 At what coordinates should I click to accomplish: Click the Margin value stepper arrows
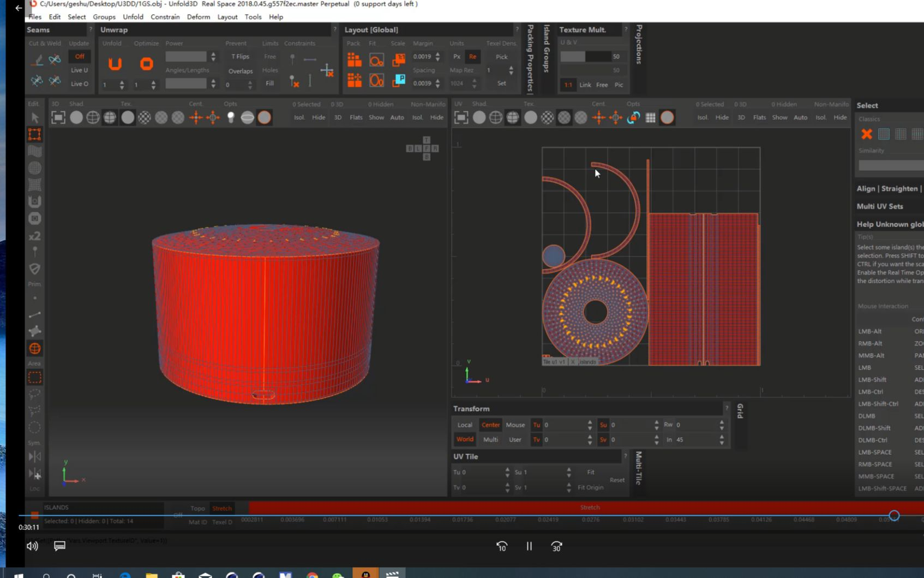[x=437, y=56]
